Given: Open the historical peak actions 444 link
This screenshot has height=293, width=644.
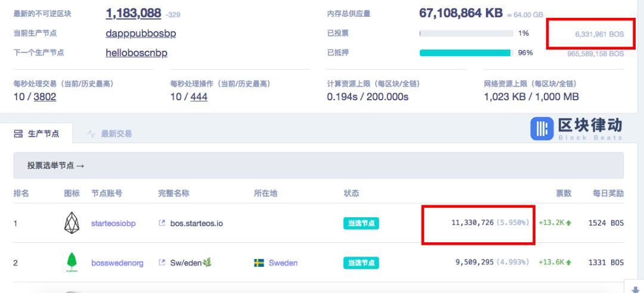Looking at the screenshot, I should (x=199, y=97).
